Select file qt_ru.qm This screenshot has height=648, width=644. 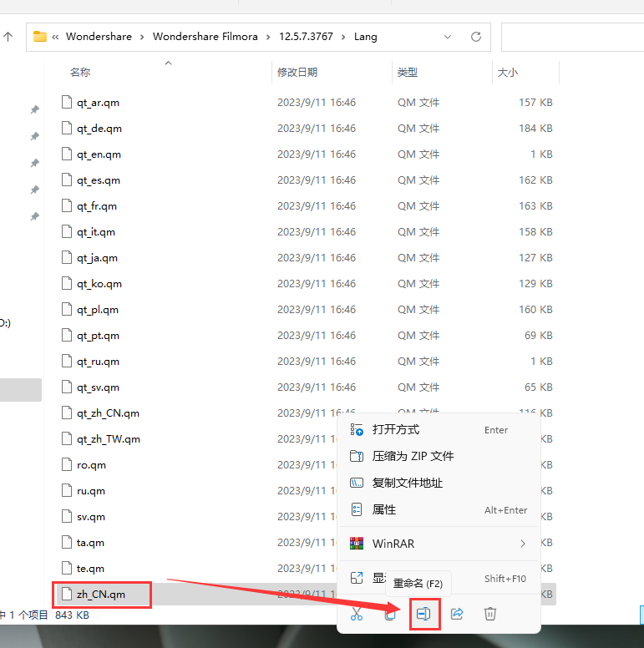click(x=98, y=362)
